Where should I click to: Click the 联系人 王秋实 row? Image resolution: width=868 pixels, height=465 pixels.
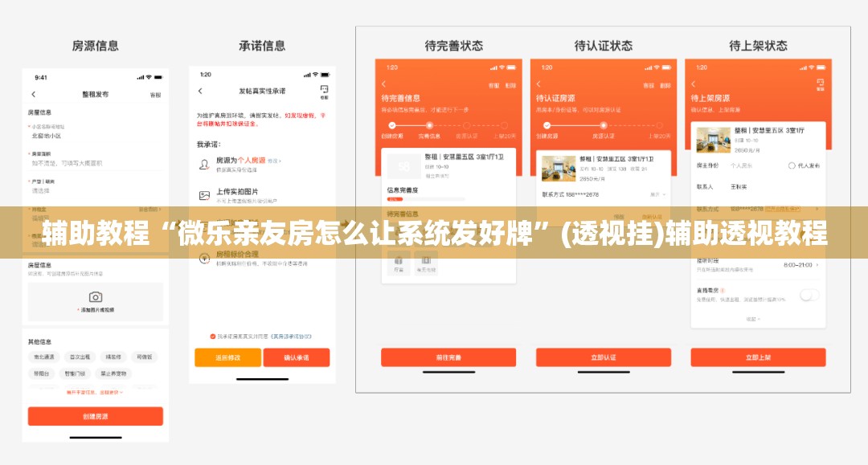click(x=759, y=187)
